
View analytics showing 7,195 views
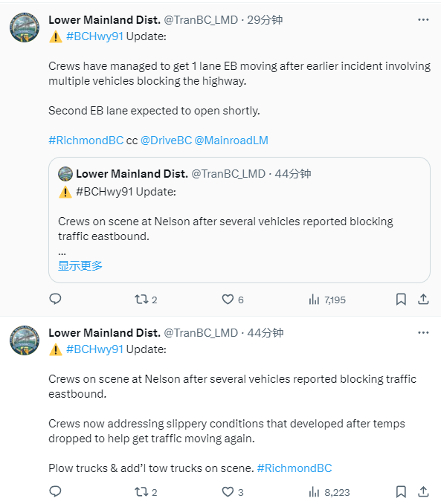coord(327,300)
